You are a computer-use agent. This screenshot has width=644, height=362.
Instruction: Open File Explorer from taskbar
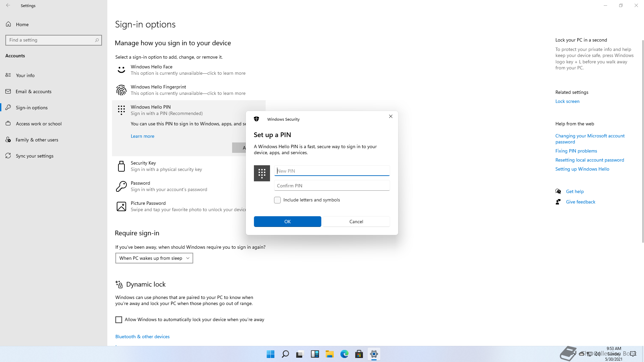329,354
